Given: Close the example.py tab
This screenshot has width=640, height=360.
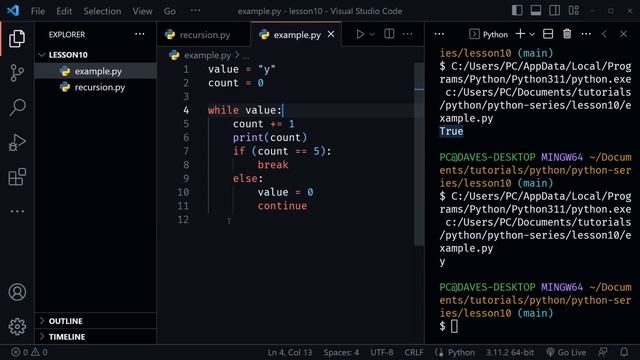Looking at the screenshot, I should [x=331, y=34].
